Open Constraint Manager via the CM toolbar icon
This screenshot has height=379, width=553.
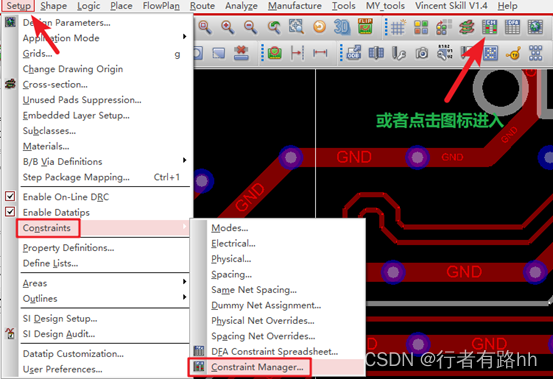tap(490, 27)
